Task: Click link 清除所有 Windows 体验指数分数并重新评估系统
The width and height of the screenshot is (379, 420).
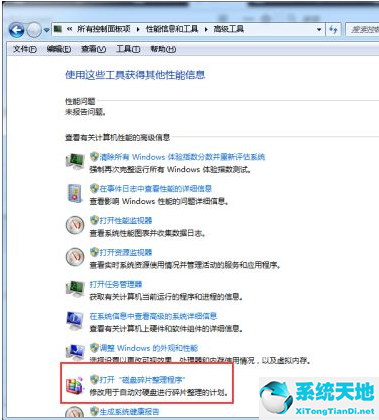Action: tap(182, 157)
